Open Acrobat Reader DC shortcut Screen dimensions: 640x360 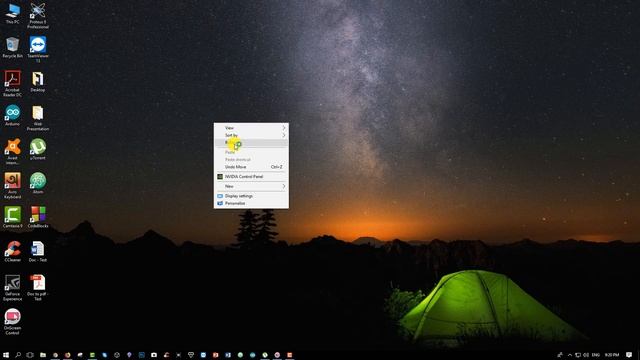[x=12, y=84]
